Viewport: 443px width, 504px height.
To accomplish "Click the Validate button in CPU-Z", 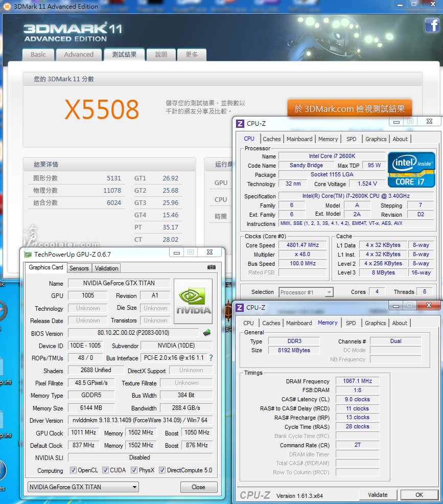I will point(378,495).
